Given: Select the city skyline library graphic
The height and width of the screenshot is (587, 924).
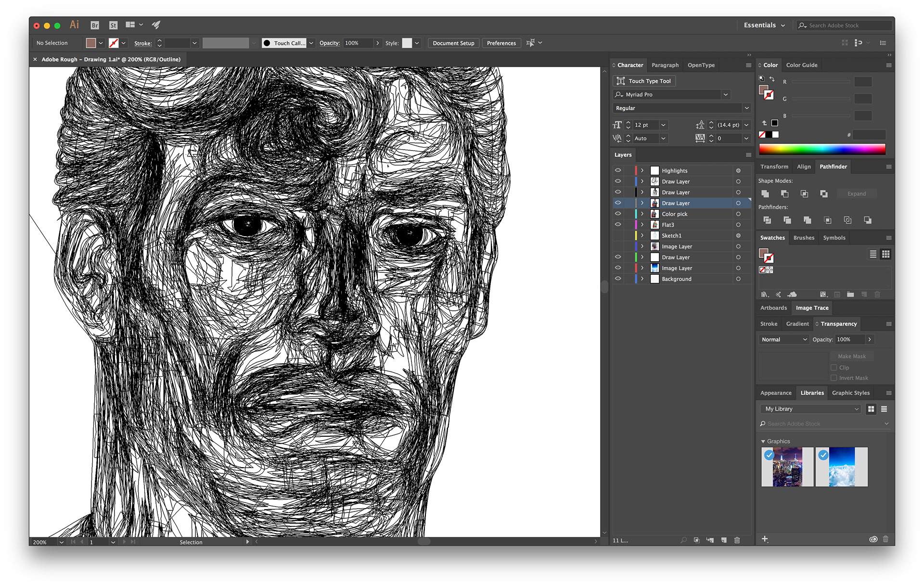Looking at the screenshot, I should tap(787, 467).
